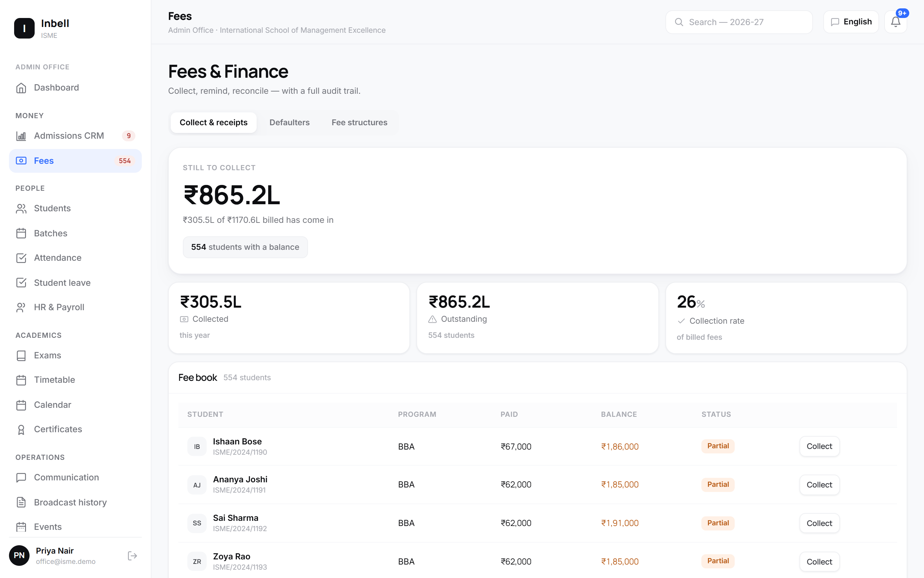Click the IB avatar for Ishaan Bose
The width and height of the screenshot is (924, 578).
197,446
